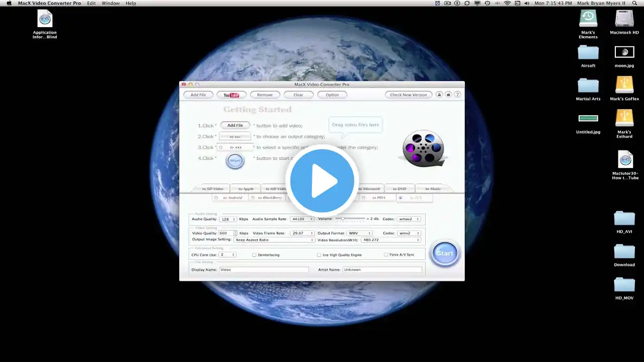Open the Window menu
This screenshot has height=362, width=644.
pyautogui.click(x=111, y=3)
